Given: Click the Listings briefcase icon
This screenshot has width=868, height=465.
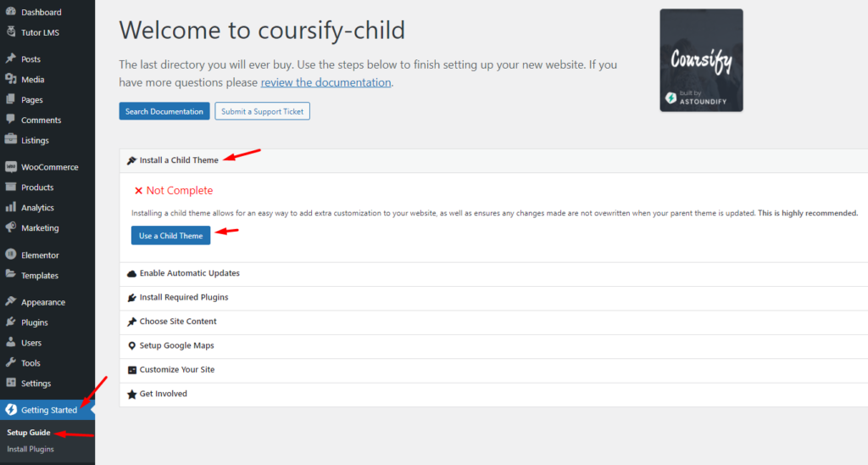Looking at the screenshot, I should click(10, 140).
